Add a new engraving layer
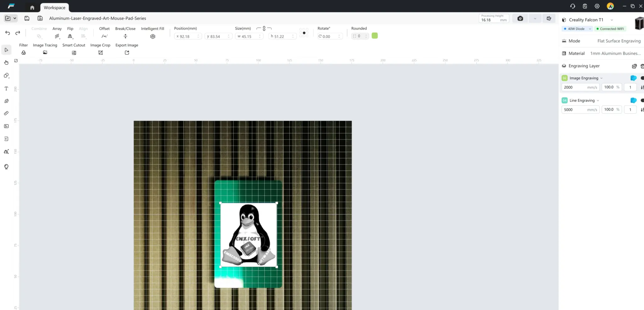This screenshot has width=644, height=310. (x=634, y=66)
